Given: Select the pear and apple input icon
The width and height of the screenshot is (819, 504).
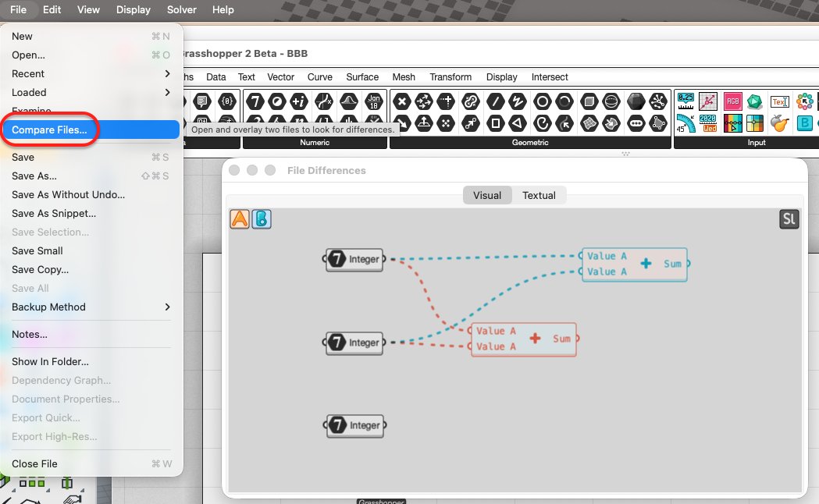Looking at the screenshot, I should pyautogui.click(x=780, y=123).
